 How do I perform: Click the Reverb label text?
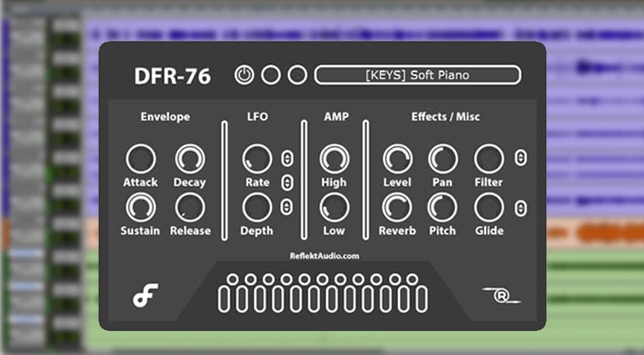[x=397, y=231]
